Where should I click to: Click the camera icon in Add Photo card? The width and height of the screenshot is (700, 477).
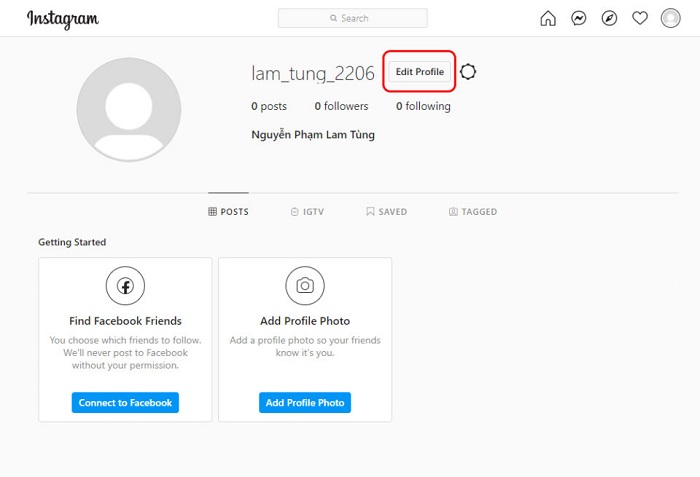305,286
